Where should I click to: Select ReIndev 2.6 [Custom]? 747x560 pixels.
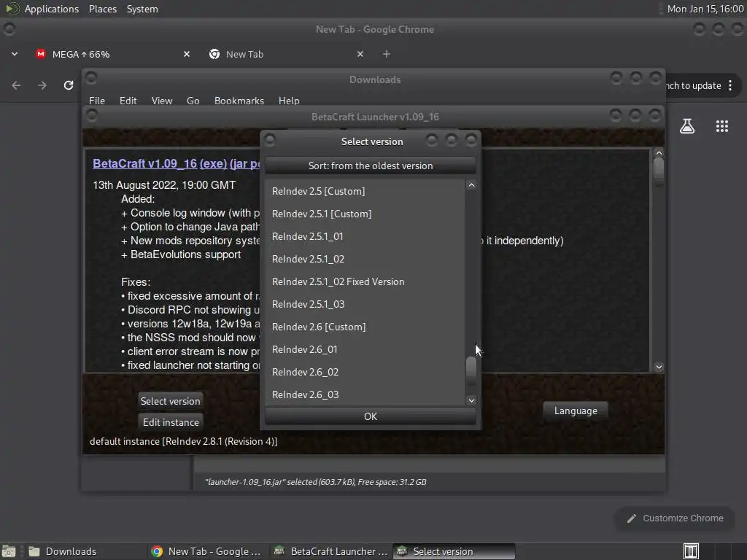coord(365,327)
